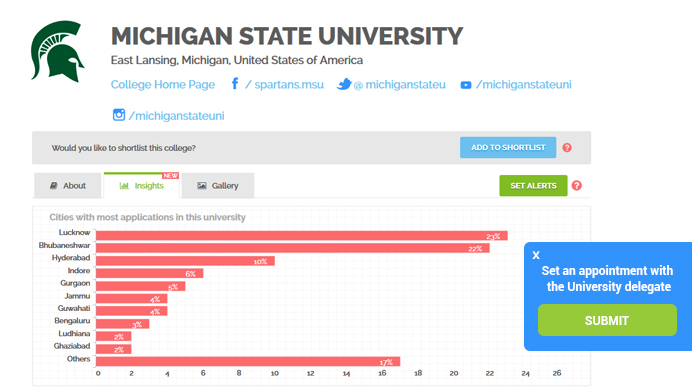Open the spartans.msu Facebook link
692x392 pixels.
click(285, 84)
